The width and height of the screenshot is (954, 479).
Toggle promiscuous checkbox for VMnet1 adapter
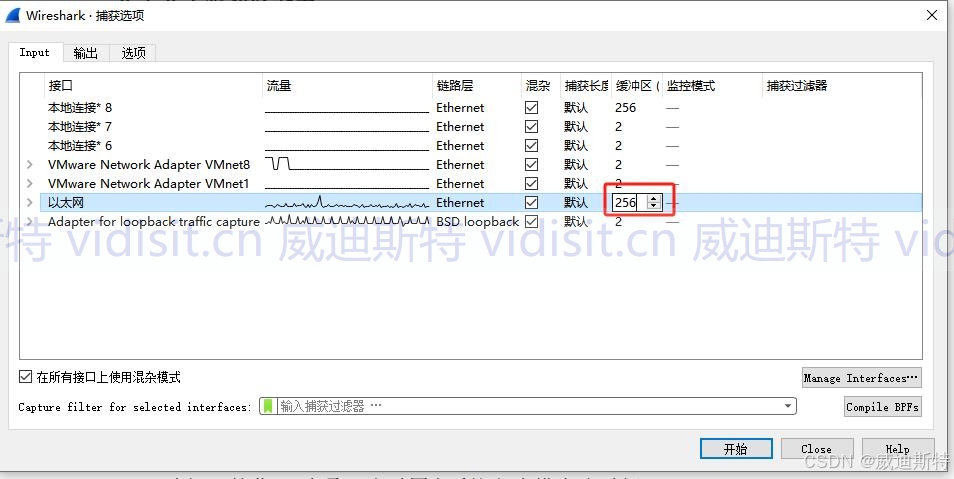[x=531, y=183]
